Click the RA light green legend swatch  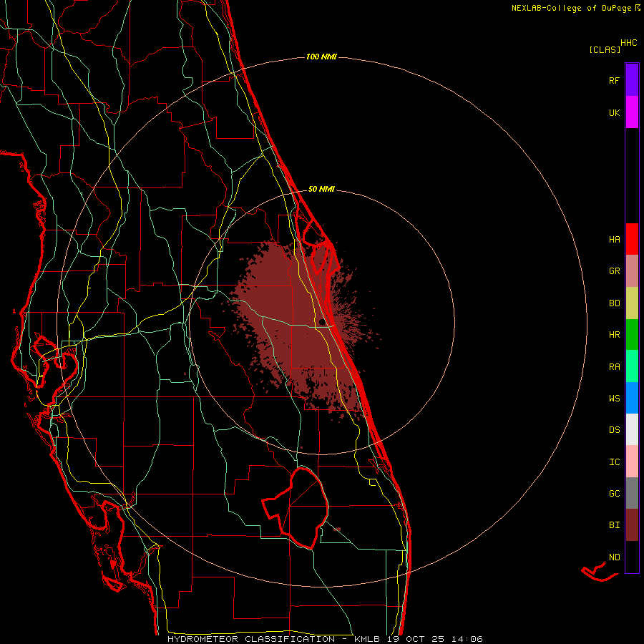[632, 366]
